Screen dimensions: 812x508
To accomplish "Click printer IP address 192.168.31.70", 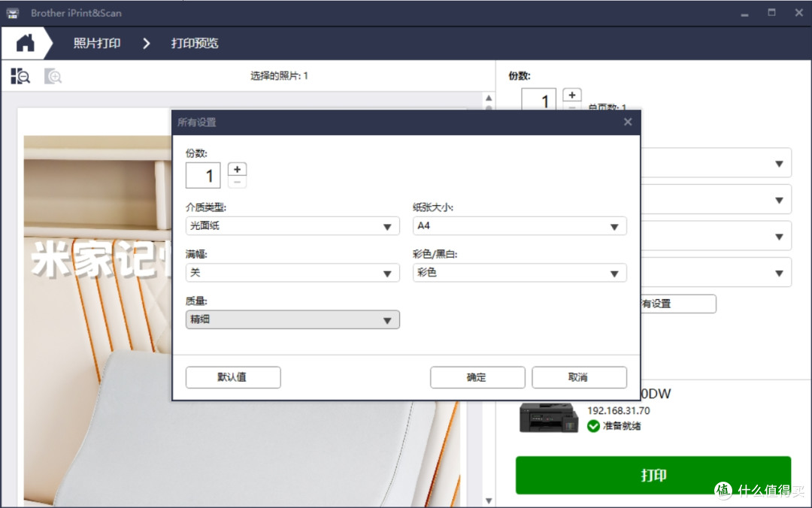I will [x=618, y=410].
